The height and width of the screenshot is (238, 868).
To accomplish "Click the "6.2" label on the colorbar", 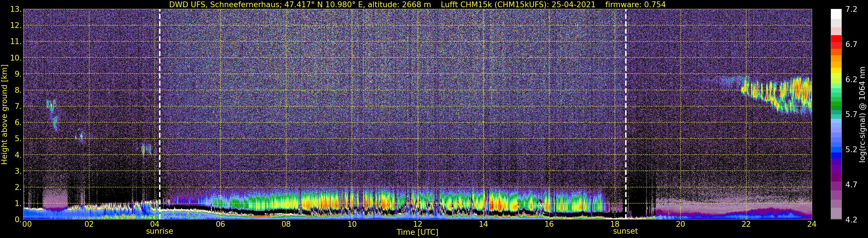I will click(x=851, y=80).
